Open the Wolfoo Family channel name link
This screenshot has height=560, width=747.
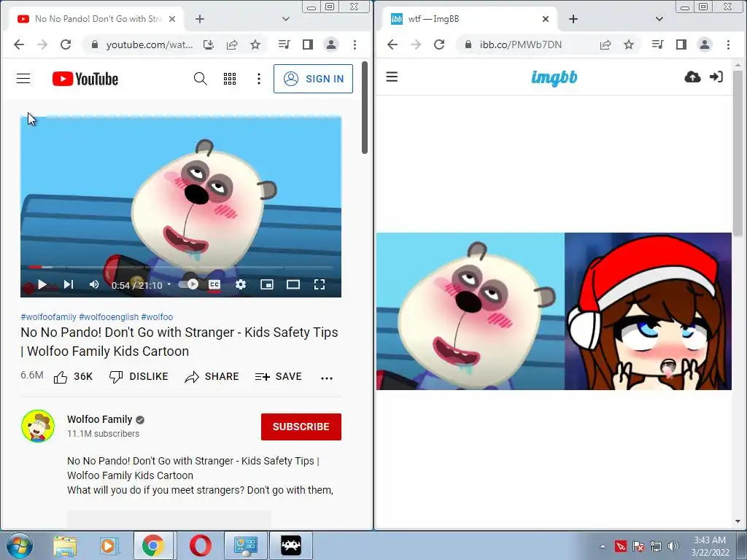99,419
